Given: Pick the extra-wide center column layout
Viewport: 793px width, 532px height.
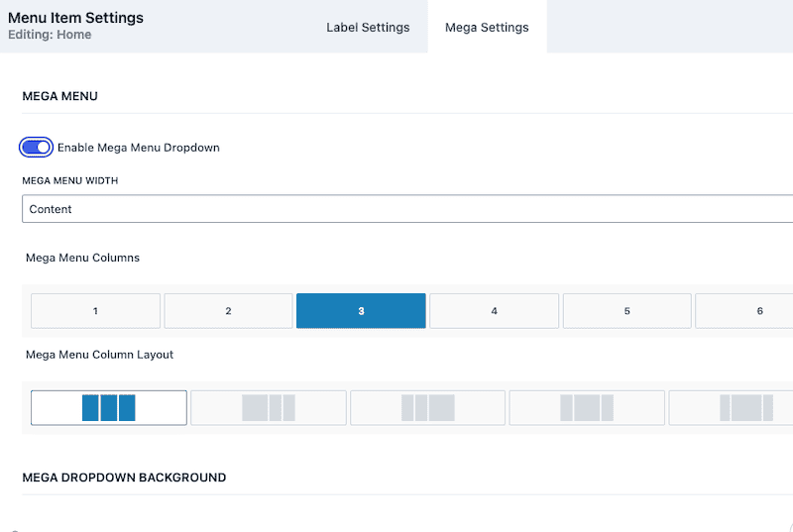Looking at the screenshot, I should click(x=731, y=408).
